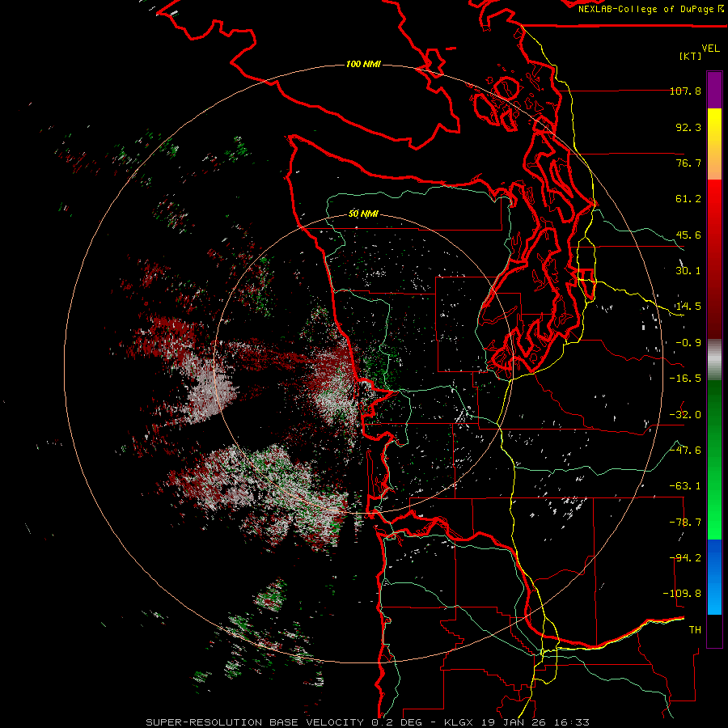Image resolution: width=728 pixels, height=728 pixels.
Task: Select the -0.9 legend value
Action: tap(688, 343)
